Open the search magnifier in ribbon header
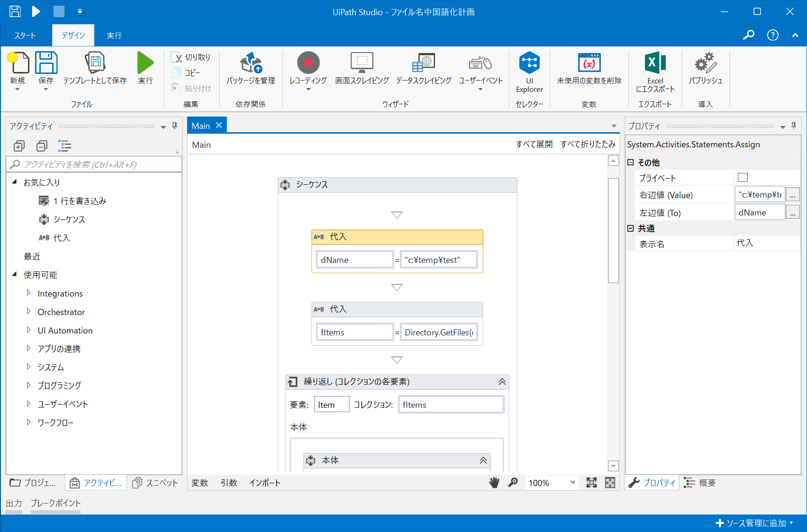The height and width of the screenshot is (532, 807). [x=749, y=35]
